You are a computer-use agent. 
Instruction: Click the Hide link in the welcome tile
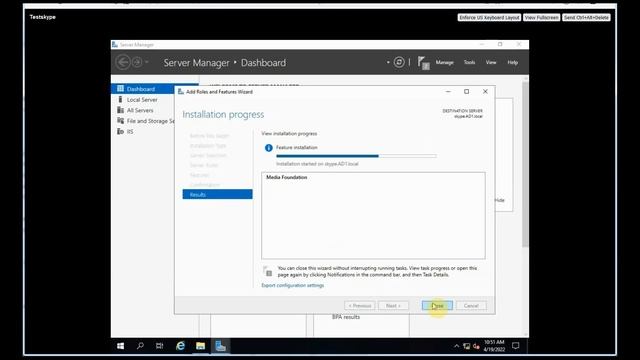coord(500,200)
